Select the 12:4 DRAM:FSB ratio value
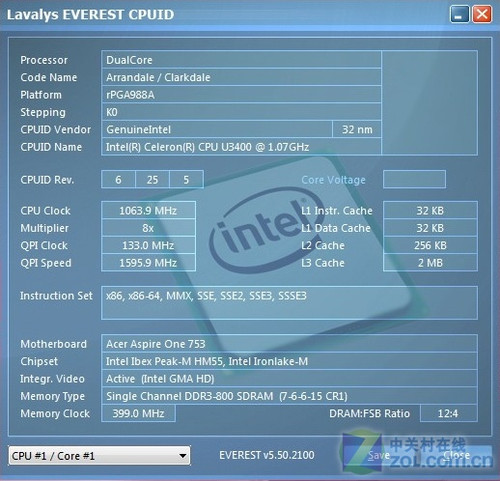Screen dimensions: 500x481 tap(449, 413)
